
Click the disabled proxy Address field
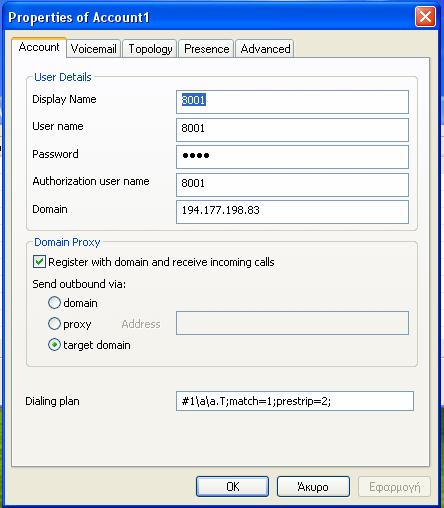pos(292,323)
